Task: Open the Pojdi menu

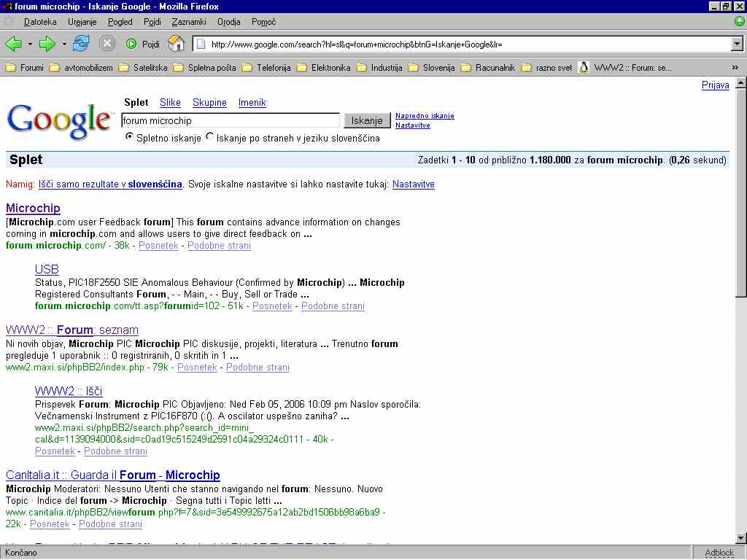Action: (x=152, y=22)
